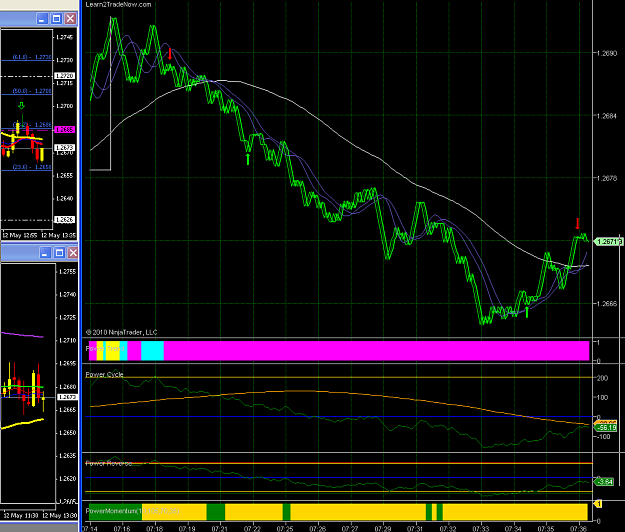Click the current price marker 1.2671
Image resolution: width=625 pixels, height=532 pixels.
608,241
